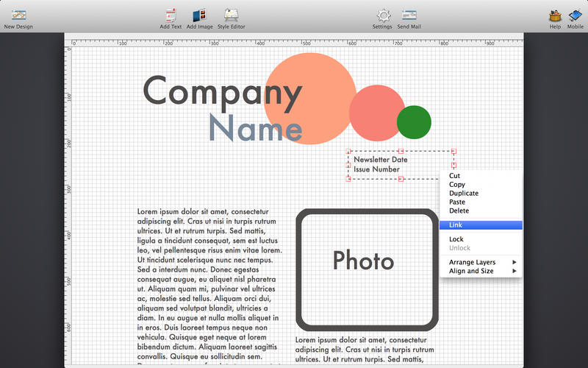588x368 pixels.
Task: Expand the Arrange Layers submenu
Action: tap(481, 262)
